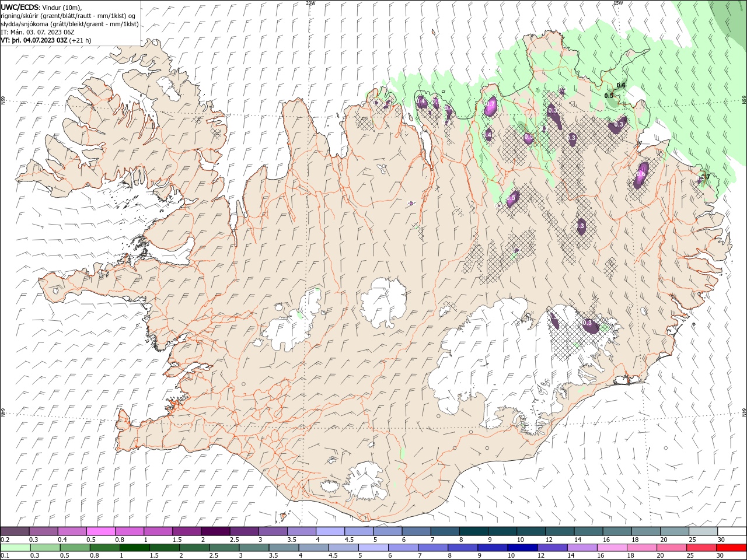Click the dark teal 8 swatch in upper legend
The width and height of the screenshot is (747, 560).
coord(474,531)
